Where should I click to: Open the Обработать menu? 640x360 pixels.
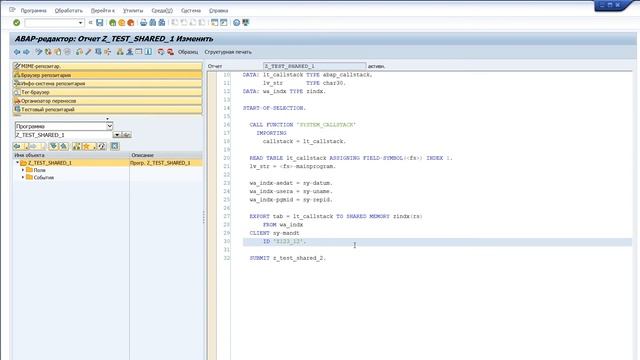[x=69, y=11]
